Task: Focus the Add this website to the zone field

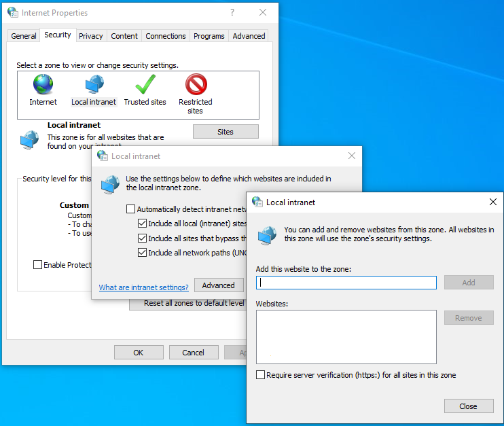Action: [346, 283]
